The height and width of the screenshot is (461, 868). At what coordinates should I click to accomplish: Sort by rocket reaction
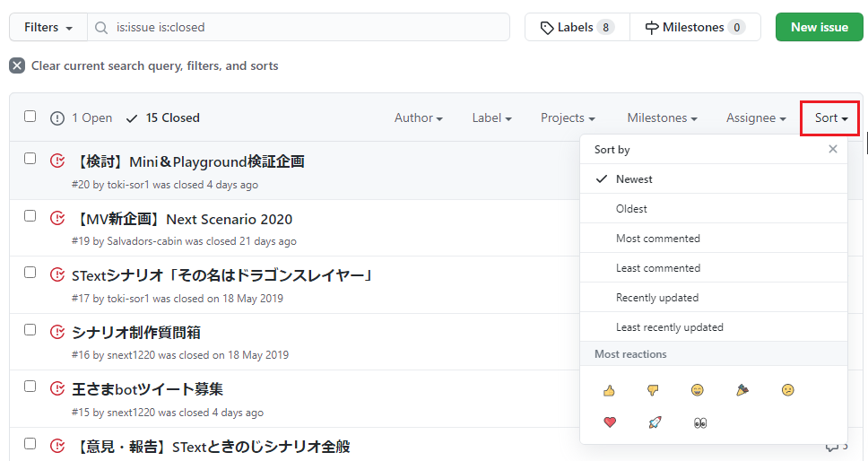655,422
